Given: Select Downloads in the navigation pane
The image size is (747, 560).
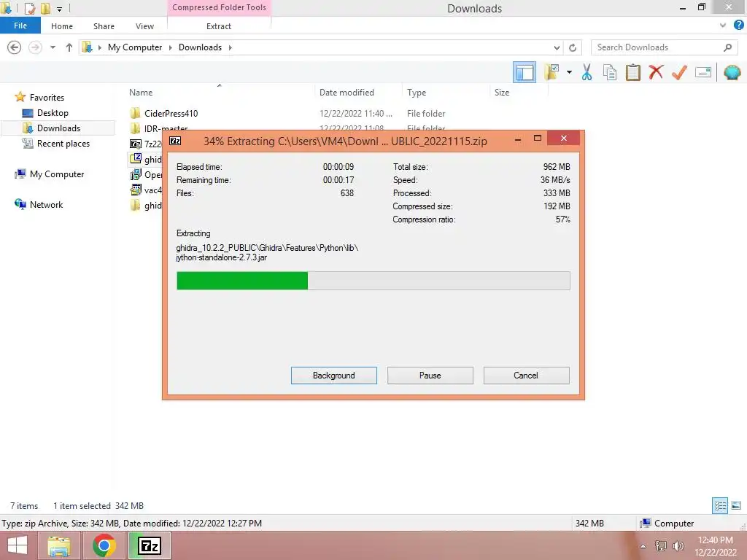Looking at the screenshot, I should coord(58,128).
